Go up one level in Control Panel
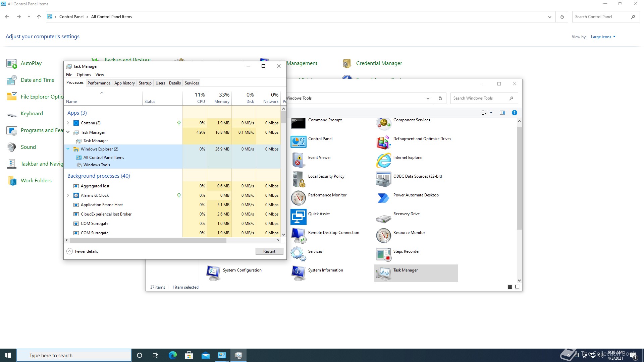The height and width of the screenshot is (362, 644). [39, 17]
